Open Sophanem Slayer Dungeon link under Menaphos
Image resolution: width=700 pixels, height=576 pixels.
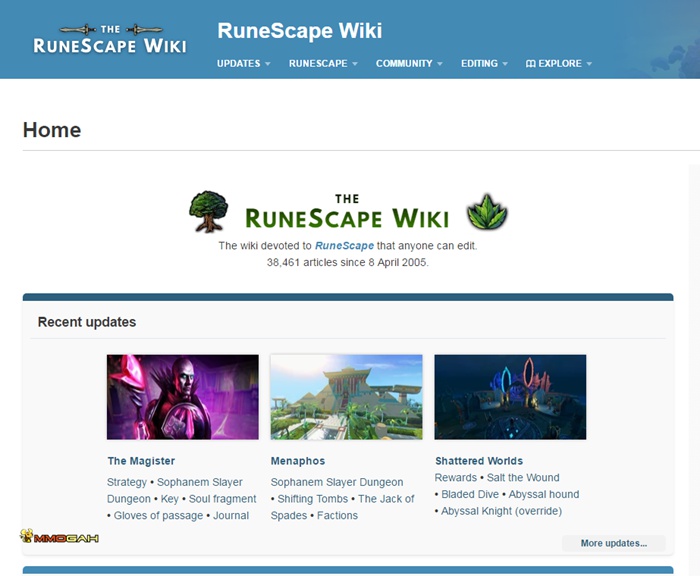tap(337, 482)
